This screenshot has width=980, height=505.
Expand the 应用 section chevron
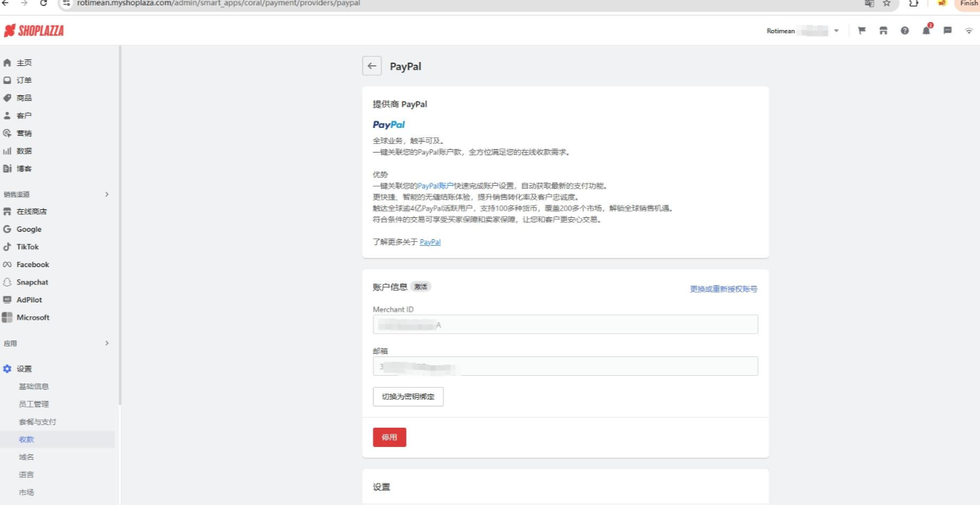pos(107,343)
